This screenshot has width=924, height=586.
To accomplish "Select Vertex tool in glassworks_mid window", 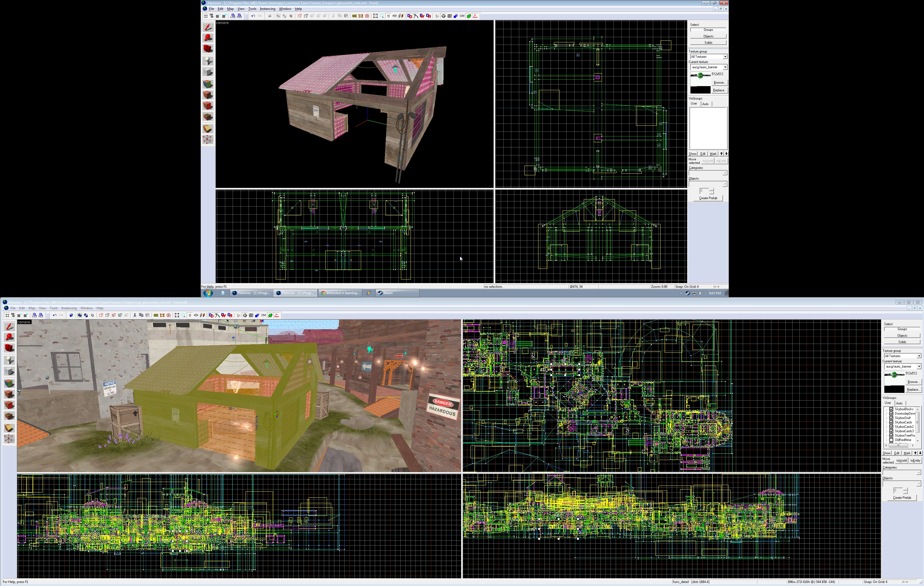I will pos(208,140).
